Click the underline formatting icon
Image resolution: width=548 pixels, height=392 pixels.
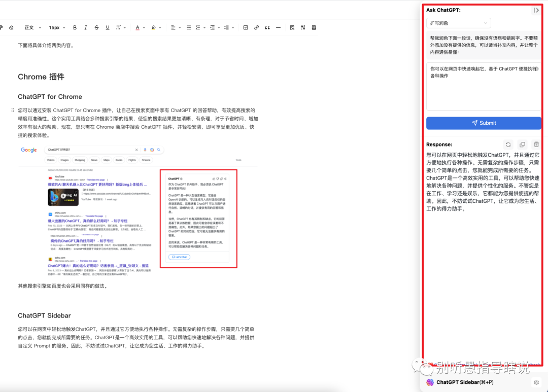pos(107,27)
